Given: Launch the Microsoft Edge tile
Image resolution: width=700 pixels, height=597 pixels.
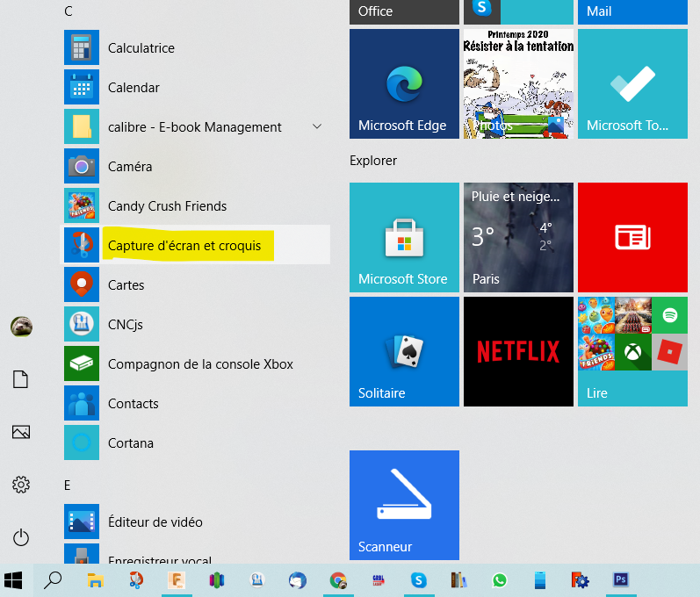Looking at the screenshot, I should pos(404,84).
